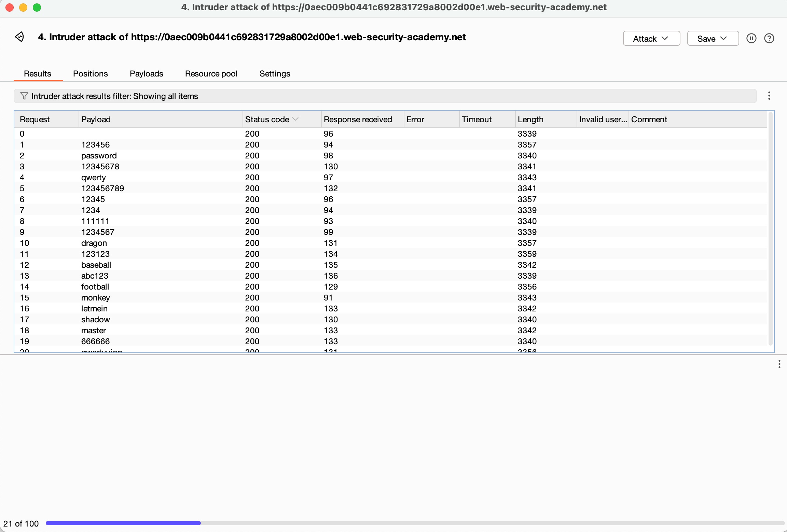Sort by the Status code column
The image size is (787, 532).
(x=282, y=120)
